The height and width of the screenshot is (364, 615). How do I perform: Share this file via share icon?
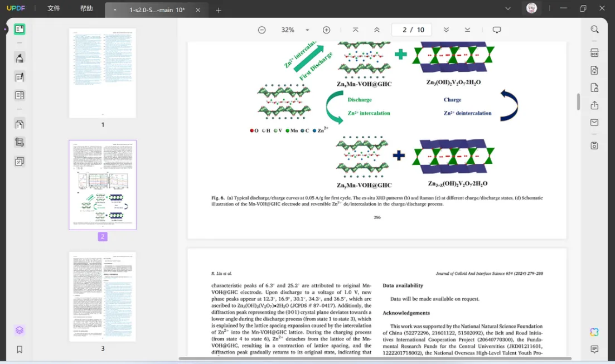tap(594, 105)
